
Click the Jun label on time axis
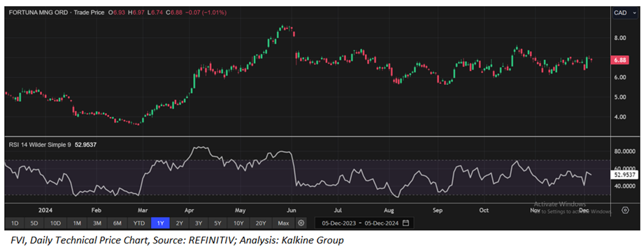click(x=291, y=210)
